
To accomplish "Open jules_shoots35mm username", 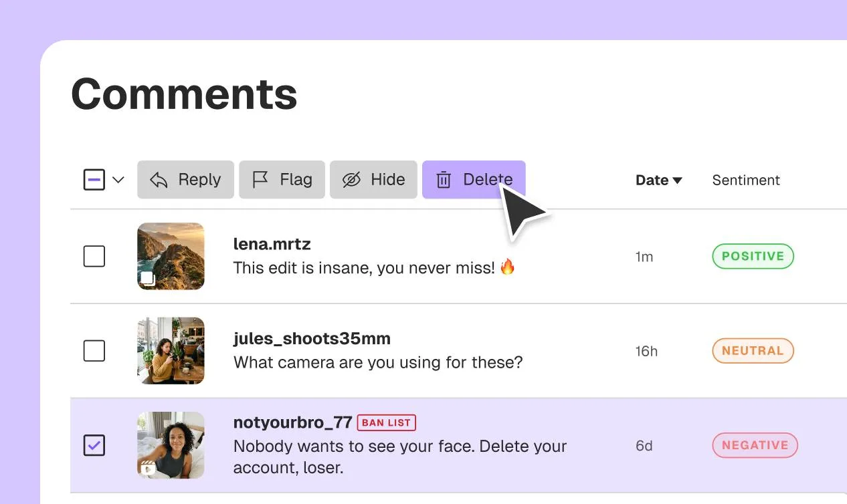I will pyautogui.click(x=312, y=339).
